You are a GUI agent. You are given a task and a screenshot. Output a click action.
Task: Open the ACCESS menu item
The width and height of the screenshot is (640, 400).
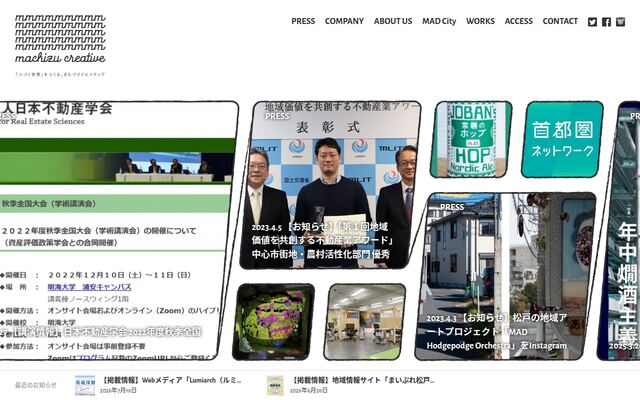518,21
